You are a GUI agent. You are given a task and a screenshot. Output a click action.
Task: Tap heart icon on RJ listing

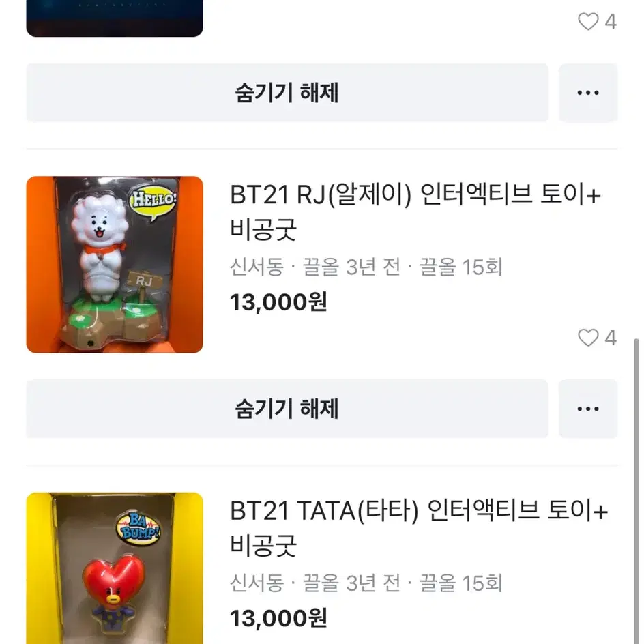point(588,338)
